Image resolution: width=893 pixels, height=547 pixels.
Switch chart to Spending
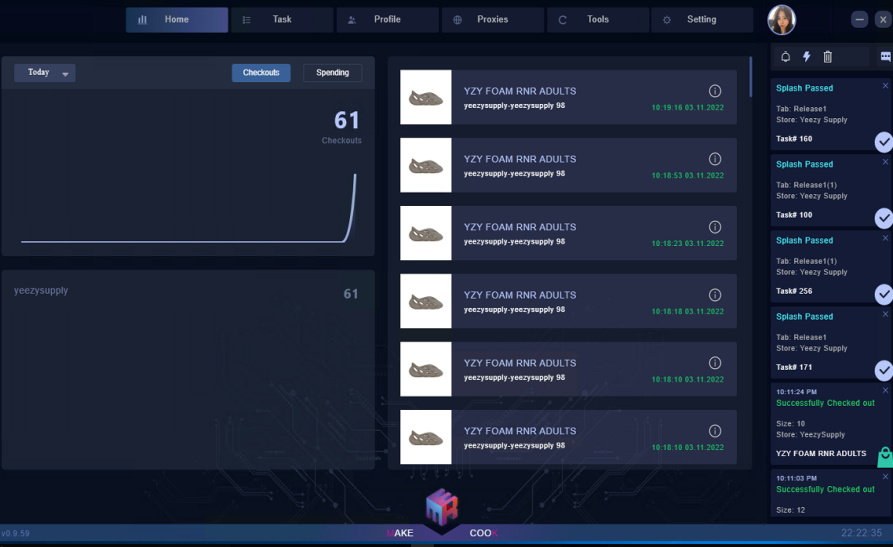pyautogui.click(x=333, y=72)
